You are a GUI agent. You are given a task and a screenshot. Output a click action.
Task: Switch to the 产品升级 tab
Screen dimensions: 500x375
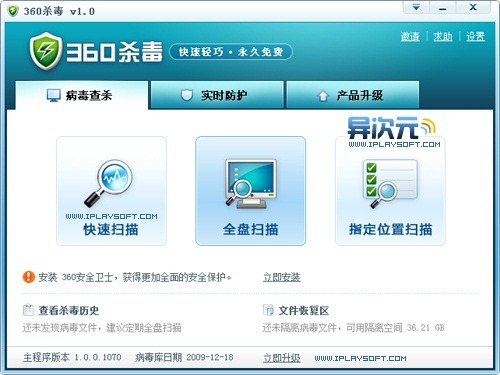(x=353, y=95)
